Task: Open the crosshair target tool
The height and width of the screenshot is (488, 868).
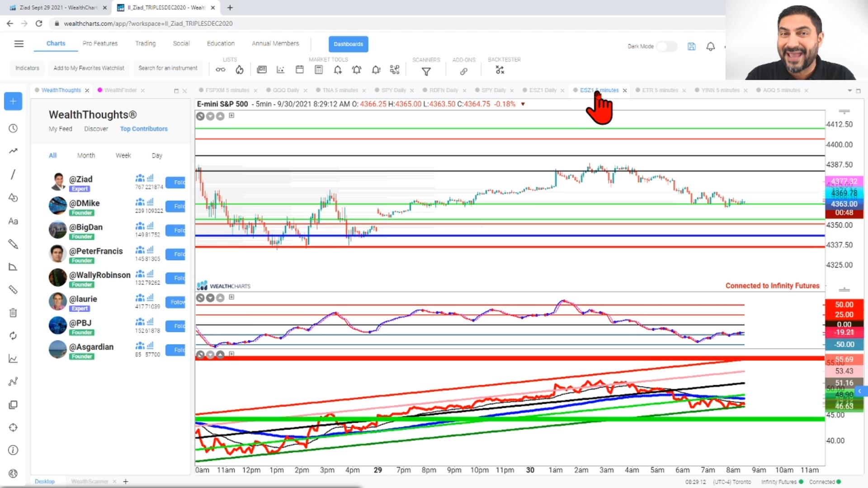Action: click(13, 427)
